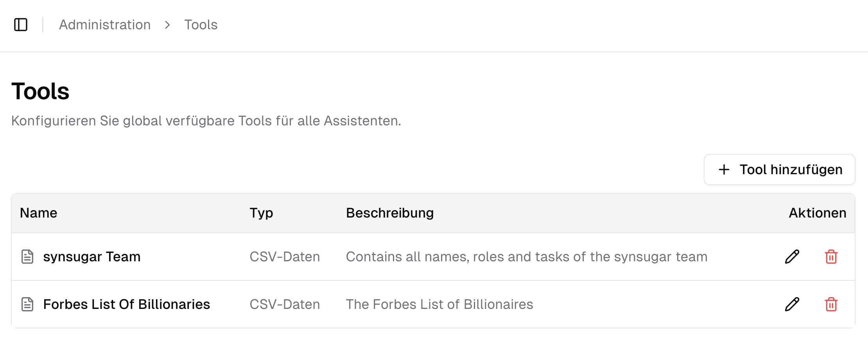Viewport: 868px width, 339px height.
Task: Click the document icon next to synsugar Team
Action: pos(27,257)
